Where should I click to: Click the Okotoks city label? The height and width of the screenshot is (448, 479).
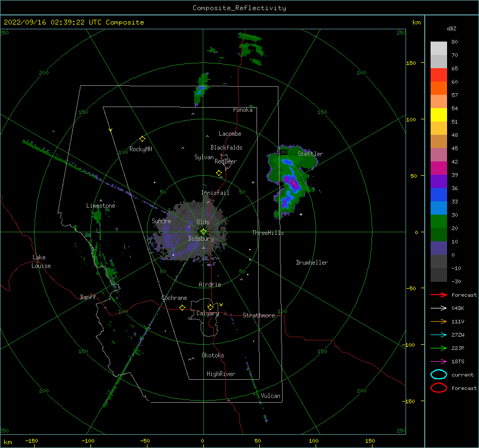213,355
